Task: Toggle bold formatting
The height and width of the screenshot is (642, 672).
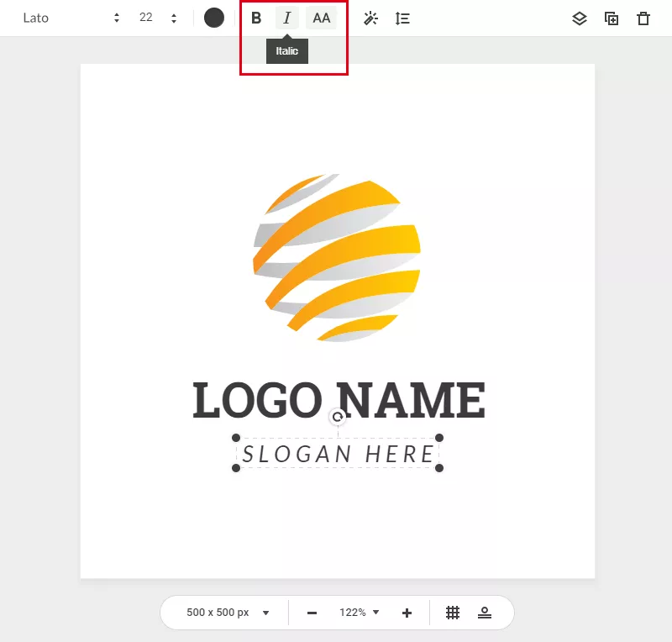Action: click(x=256, y=18)
